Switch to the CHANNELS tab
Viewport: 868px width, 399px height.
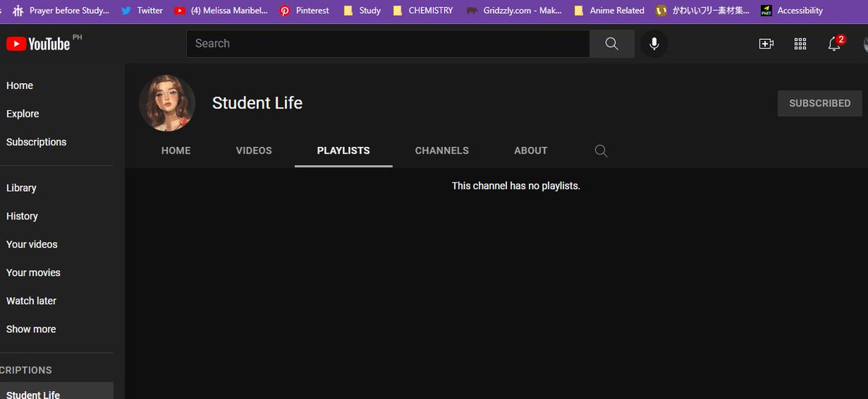click(x=442, y=151)
